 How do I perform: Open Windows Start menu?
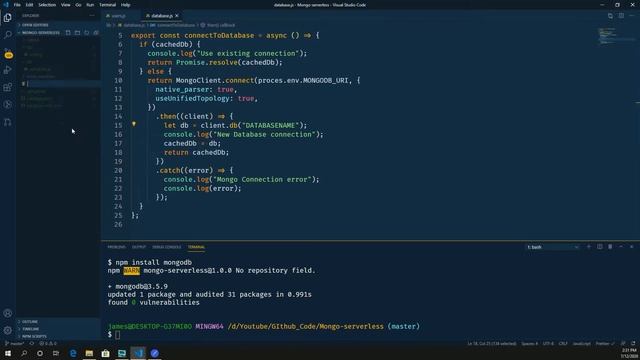(x=8, y=353)
